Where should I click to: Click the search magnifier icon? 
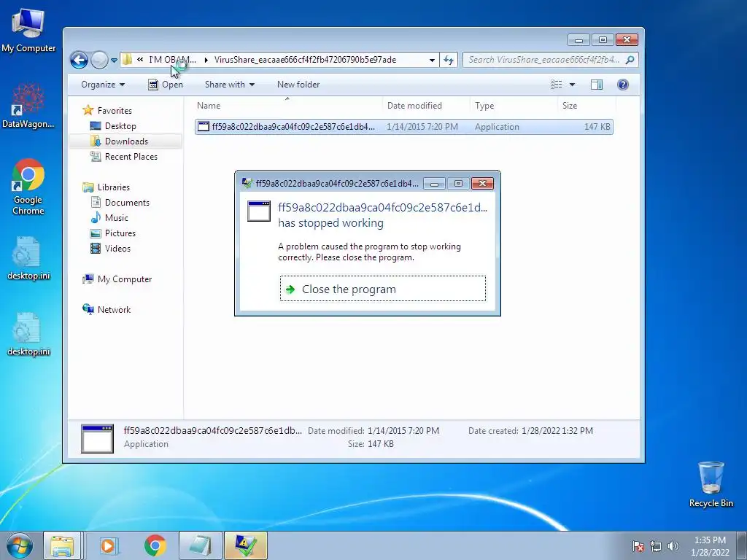[x=630, y=60]
